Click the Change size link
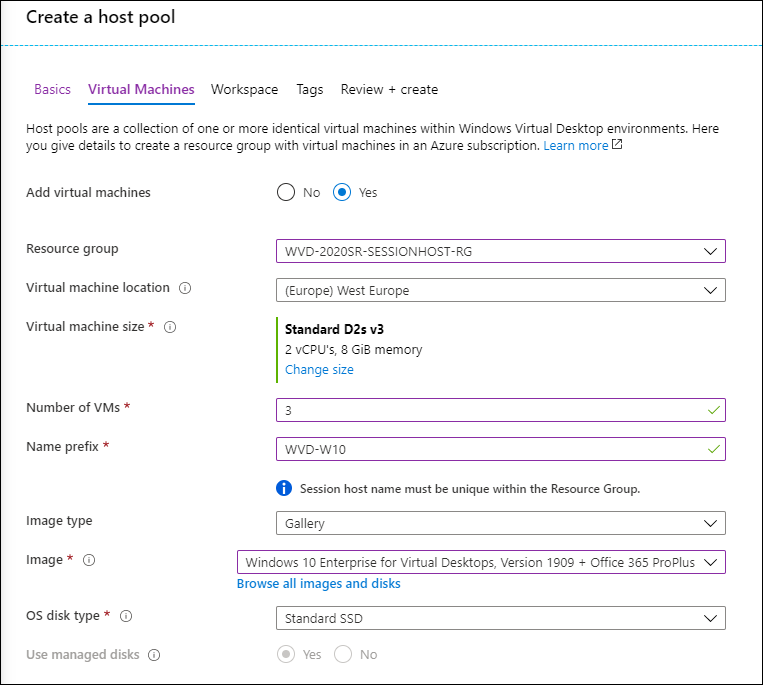This screenshot has width=763, height=685. 319,370
